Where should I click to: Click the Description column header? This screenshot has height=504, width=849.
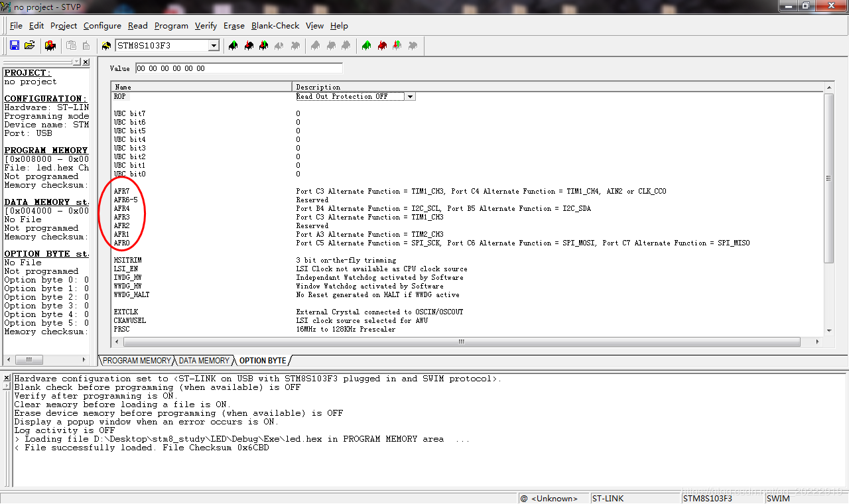(x=557, y=87)
